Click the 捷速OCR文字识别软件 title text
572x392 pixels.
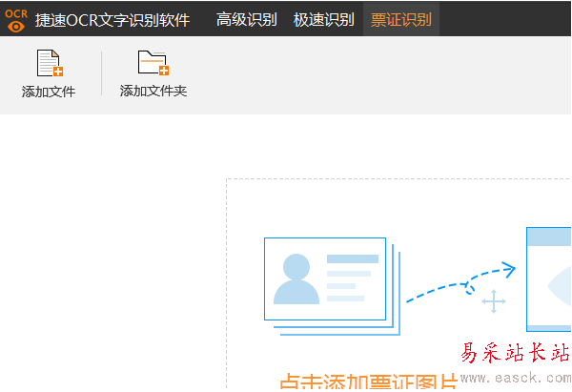tap(112, 20)
